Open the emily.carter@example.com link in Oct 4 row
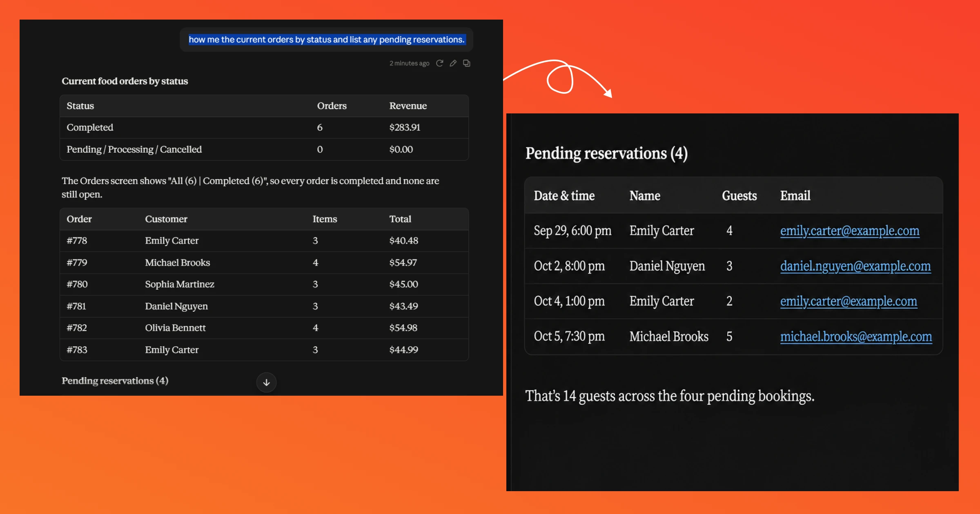980x514 pixels. coord(849,301)
